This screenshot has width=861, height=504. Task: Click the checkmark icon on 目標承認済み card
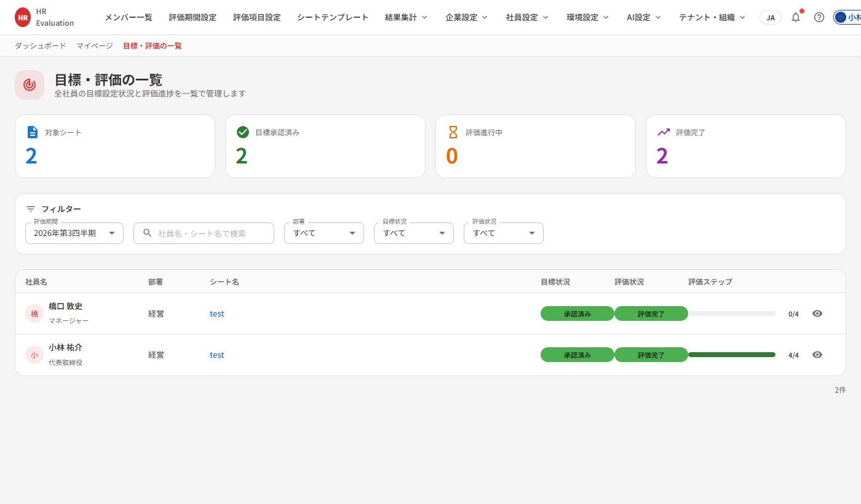pos(243,132)
